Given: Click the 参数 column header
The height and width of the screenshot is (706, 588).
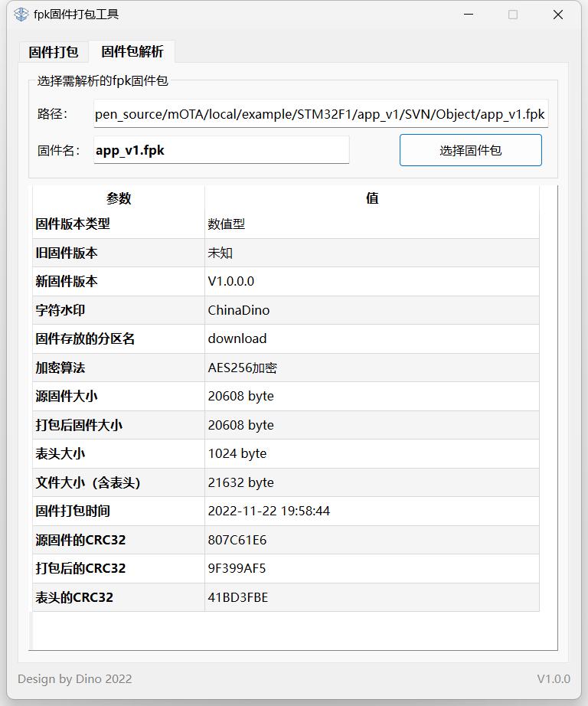Looking at the screenshot, I should coord(119,198).
